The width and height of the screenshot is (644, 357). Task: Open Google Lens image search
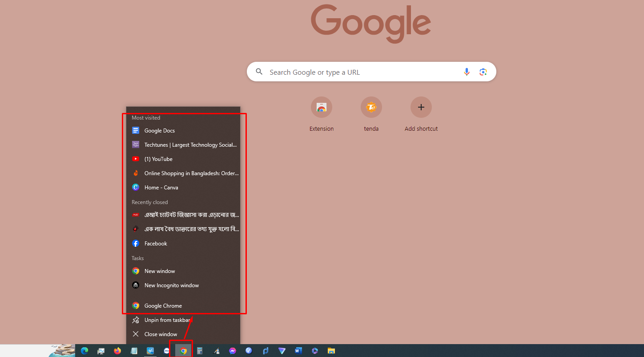point(483,72)
